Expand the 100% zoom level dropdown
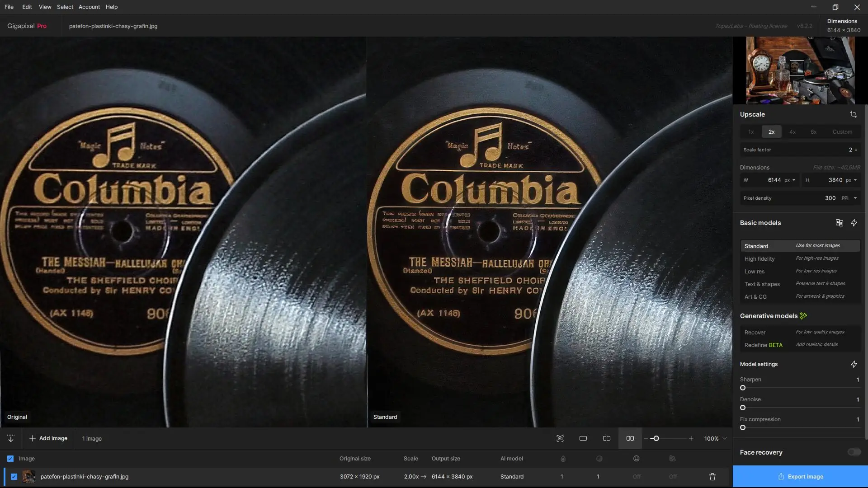This screenshot has width=868, height=488. click(725, 438)
